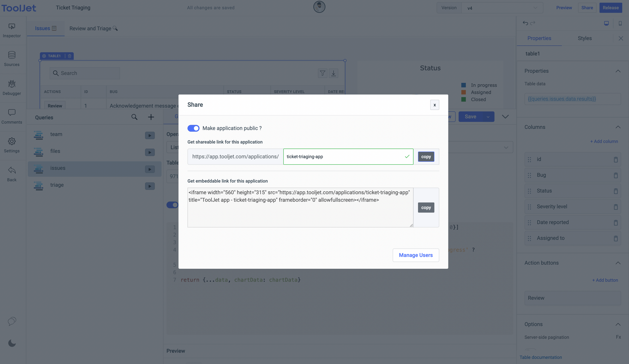Copy the shareable application link
Viewport: 629px width, 364px height.
[x=426, y=157]
